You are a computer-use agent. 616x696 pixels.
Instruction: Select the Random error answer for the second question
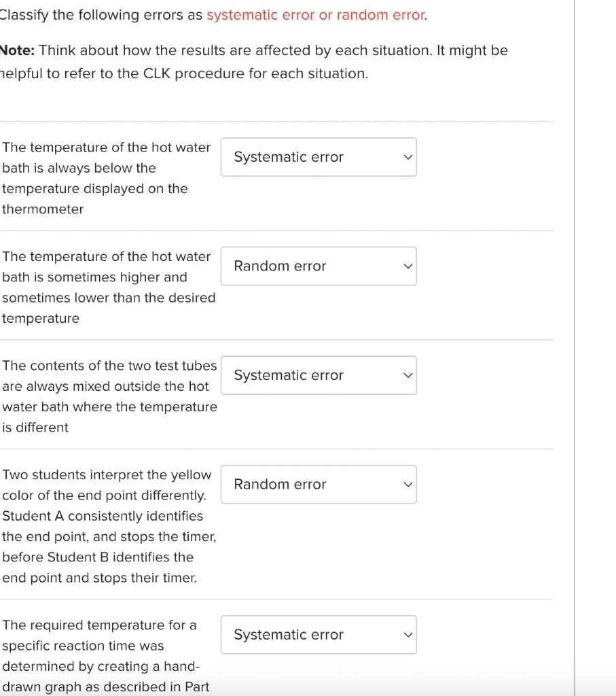point(318,266)
